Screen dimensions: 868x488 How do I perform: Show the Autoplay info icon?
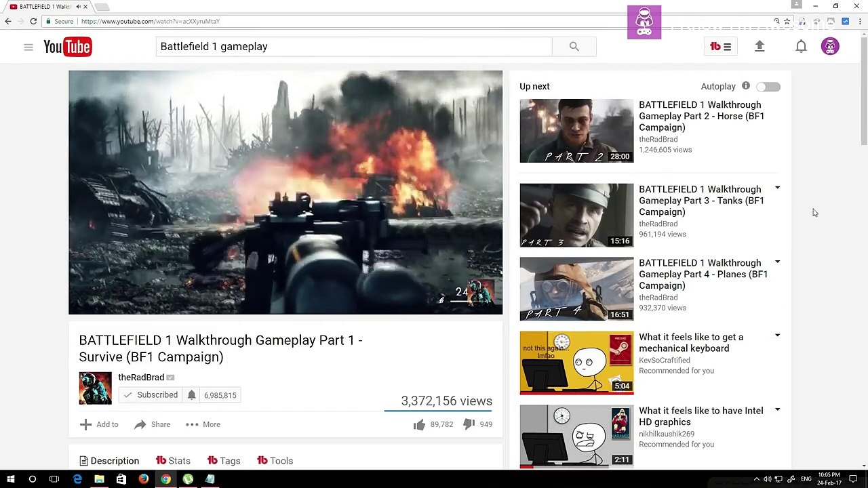[x=746, y=86]
